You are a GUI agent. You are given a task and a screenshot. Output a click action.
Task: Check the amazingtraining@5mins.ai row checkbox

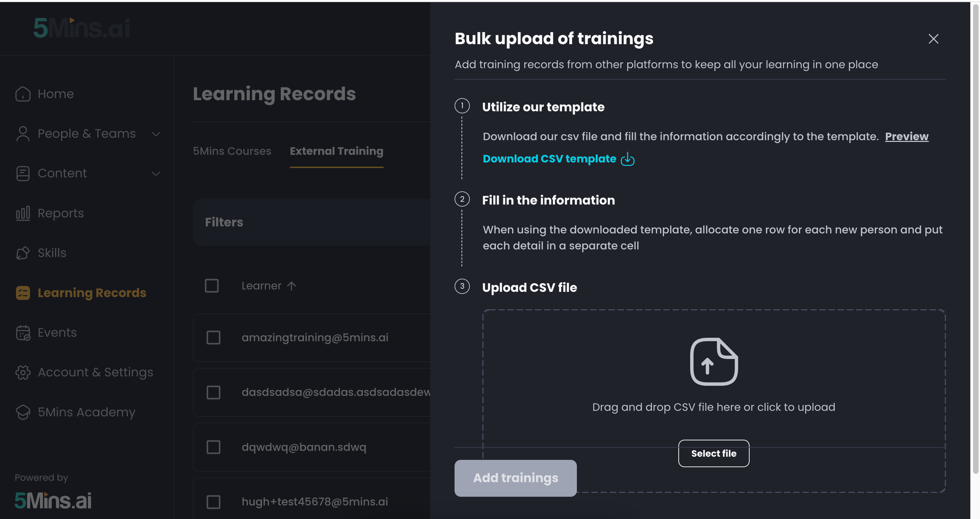[213, 337]
